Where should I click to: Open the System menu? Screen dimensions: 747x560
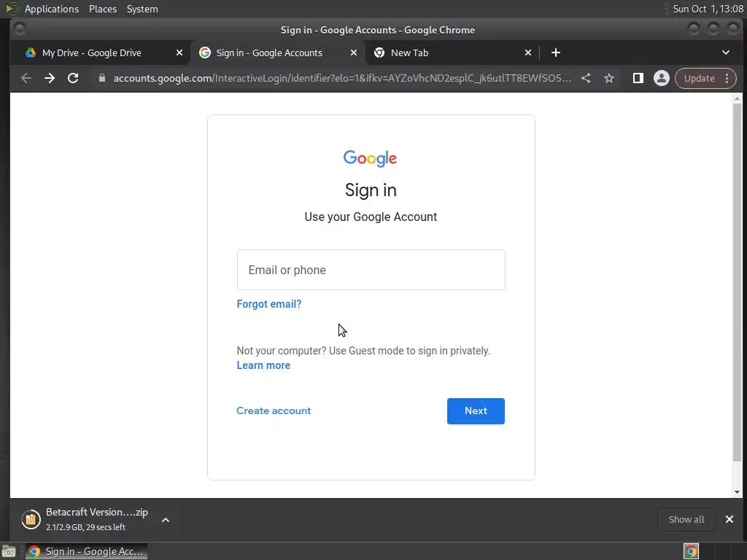142,9
